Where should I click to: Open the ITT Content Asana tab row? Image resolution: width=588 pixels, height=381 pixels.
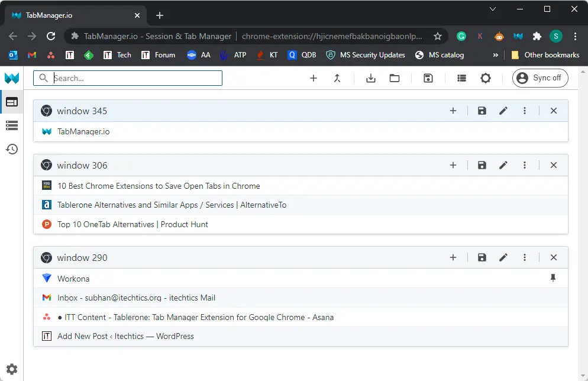301,317
